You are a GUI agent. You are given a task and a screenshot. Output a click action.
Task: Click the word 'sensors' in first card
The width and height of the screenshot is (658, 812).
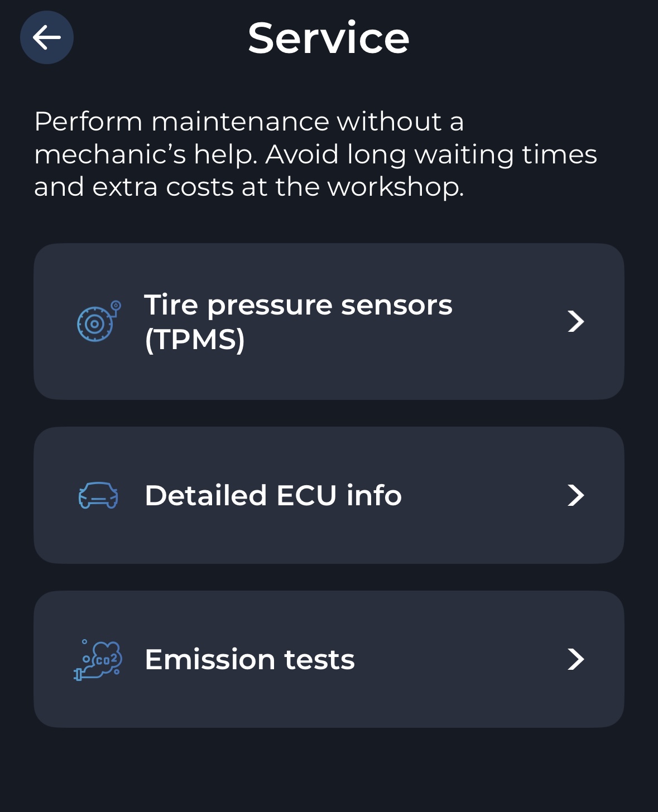tap(396, 305)
